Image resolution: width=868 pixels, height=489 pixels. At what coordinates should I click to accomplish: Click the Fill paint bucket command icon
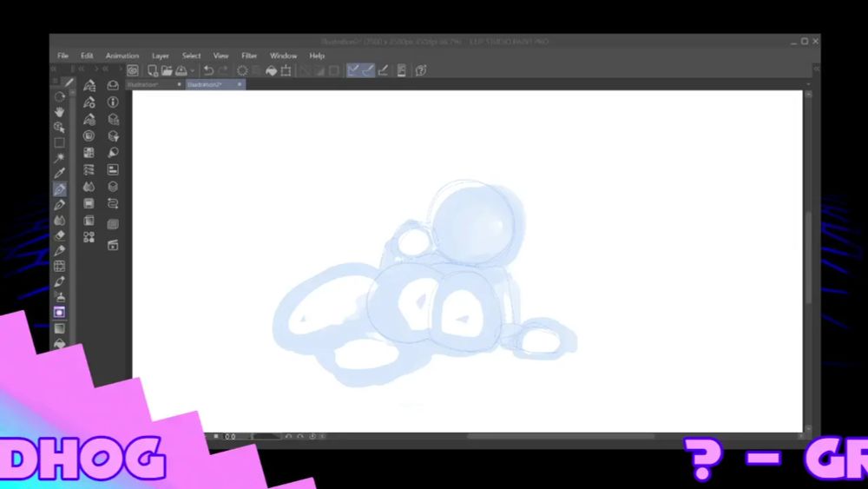(271, 70)
